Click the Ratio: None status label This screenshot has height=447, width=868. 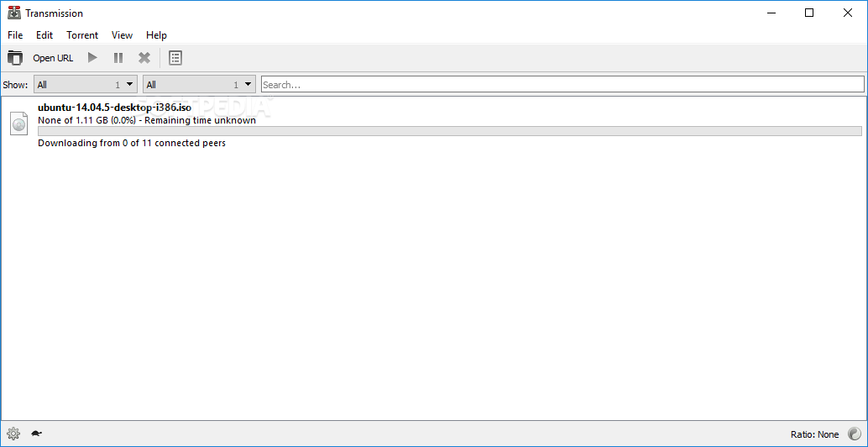(x=815, y=434)
